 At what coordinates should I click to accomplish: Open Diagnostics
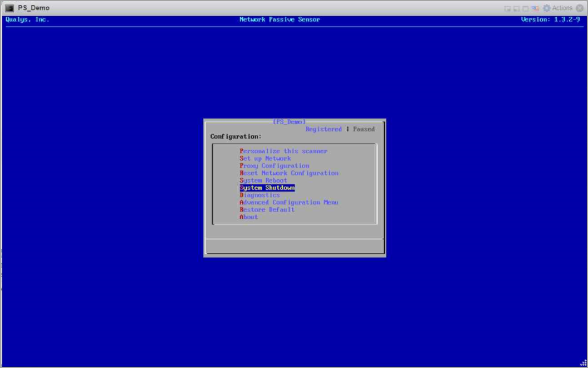[259, 195]
